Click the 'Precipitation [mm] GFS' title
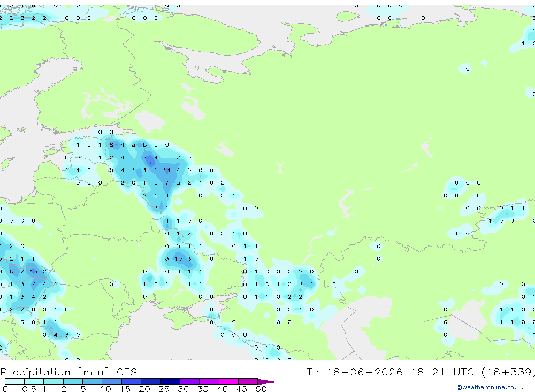This screenshot has width=535, height=392. (x=68, y=372)
